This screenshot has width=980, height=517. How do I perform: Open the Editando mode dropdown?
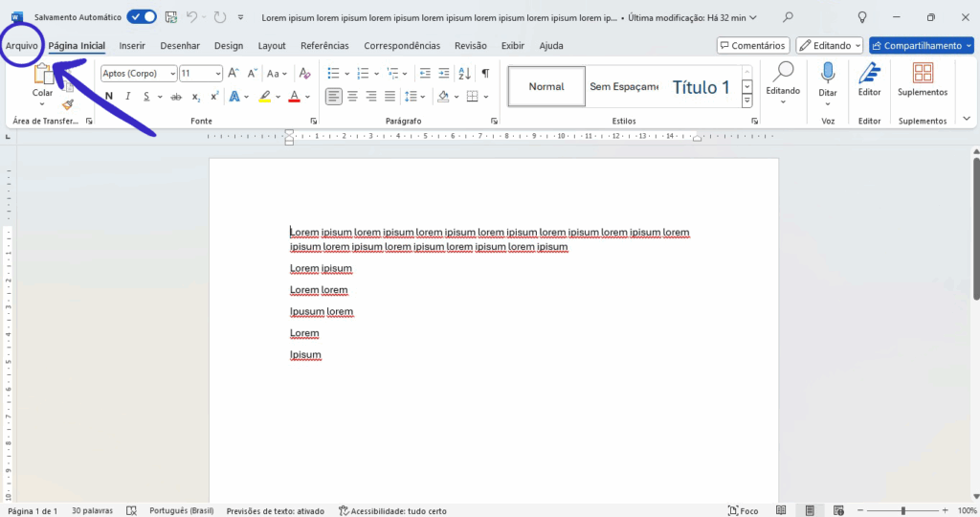coord(830,45)
